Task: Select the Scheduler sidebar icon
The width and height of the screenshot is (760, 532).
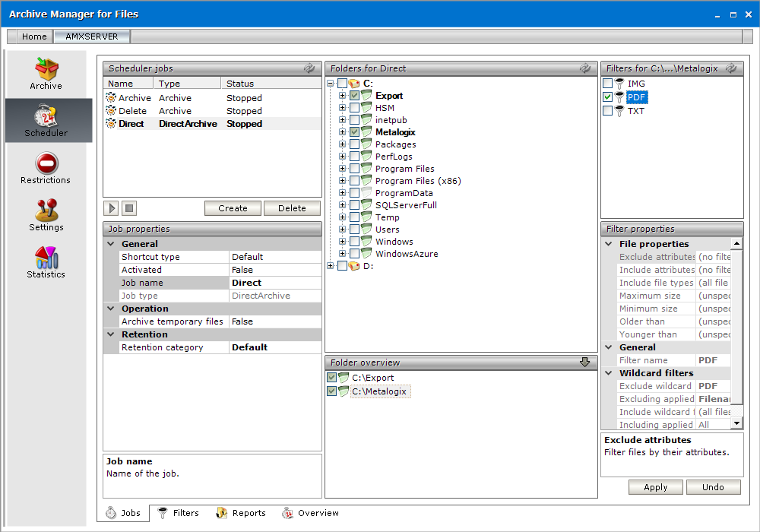Action: (x=46, y=120)
